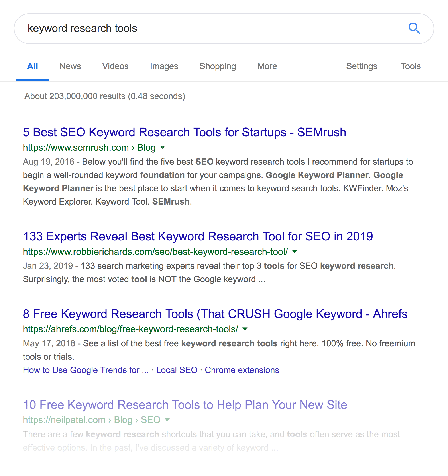Click the semrush.com Blog green URL
The width and height of the screenshot is (448, 476).
89,148
